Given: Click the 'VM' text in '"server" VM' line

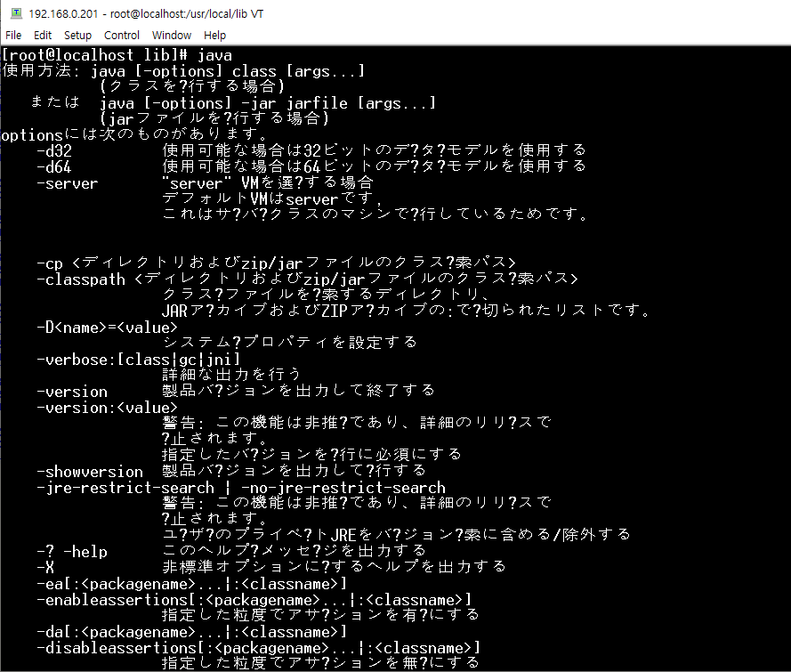Looking at the screenshot, I should click(250, 182).
